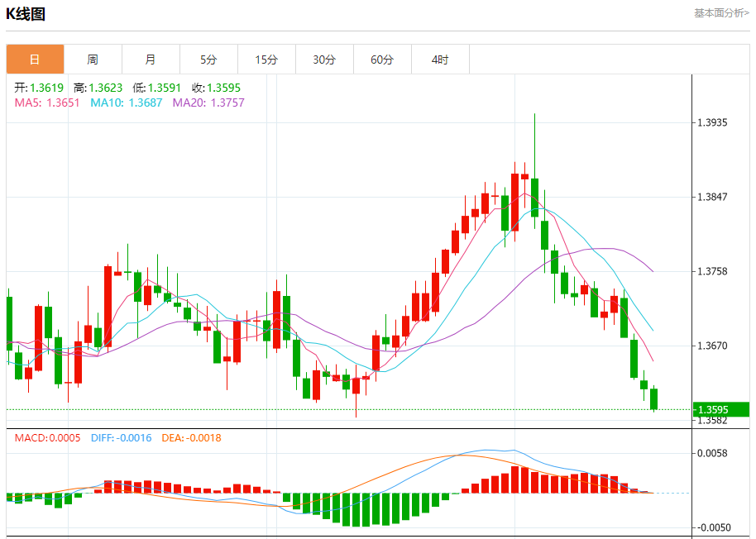Open the 5分 timeframe tab
756x539 pixels.
[x=208, y=60]
